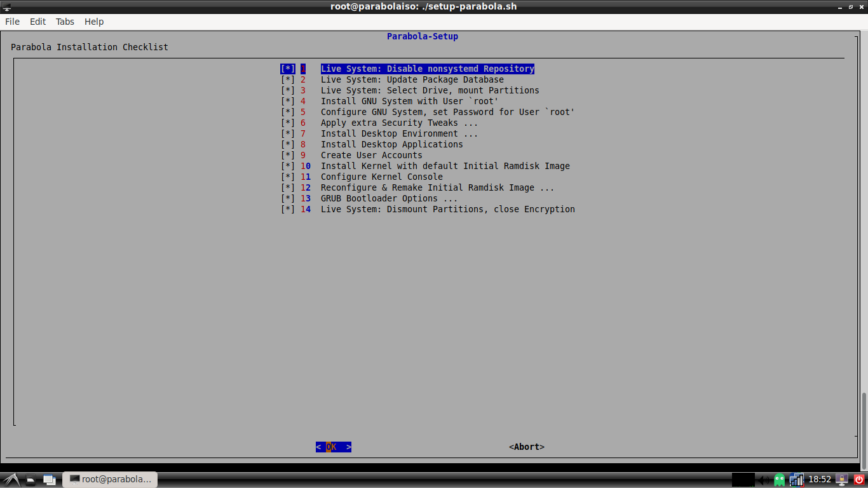Toggle checkbox for step 1 Disable nonsystemd Repository
This screenshot has height=488, width=868.
tap(288, 69)
